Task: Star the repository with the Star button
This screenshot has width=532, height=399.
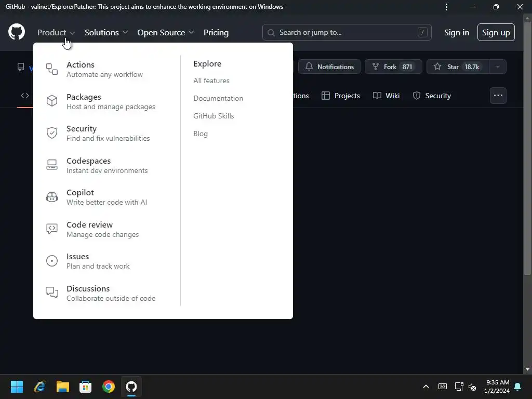Action: coord(458,67)
